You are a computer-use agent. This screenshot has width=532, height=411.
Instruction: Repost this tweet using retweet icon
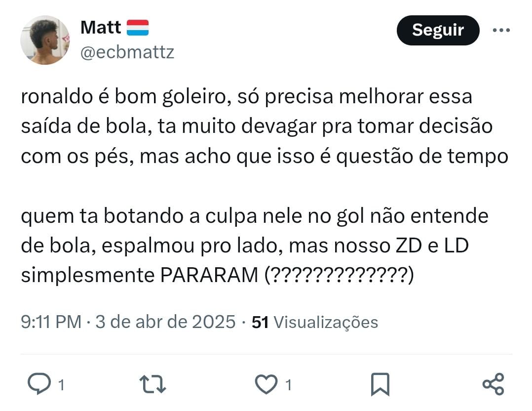coord(152,384)
